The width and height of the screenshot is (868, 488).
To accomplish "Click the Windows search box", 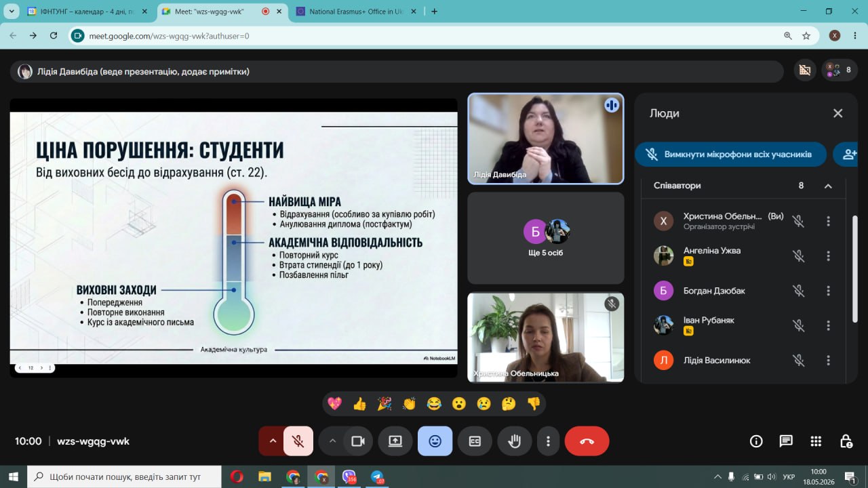I will click(x=124, y=476).
